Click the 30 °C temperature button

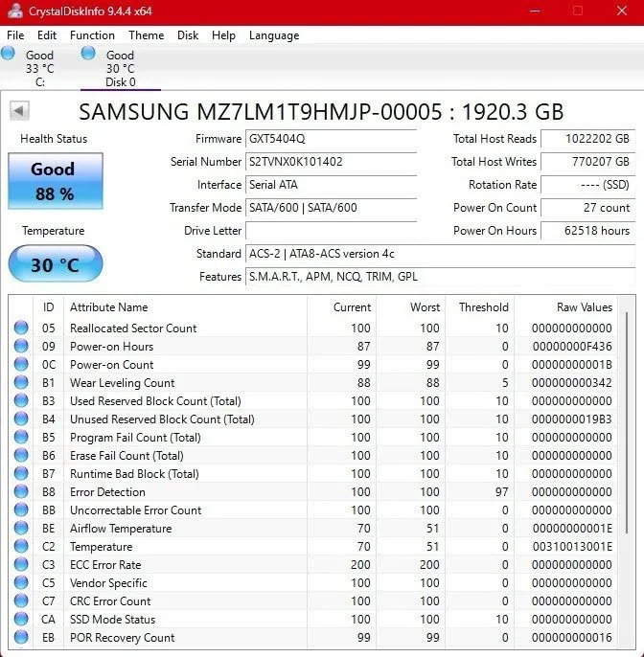[56, 264]
